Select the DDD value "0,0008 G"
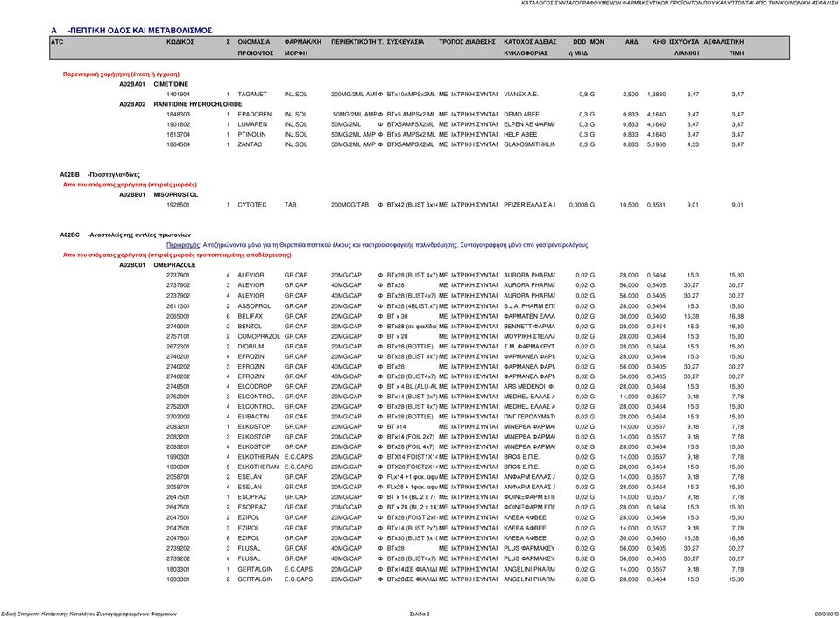 tap(582, 205)
